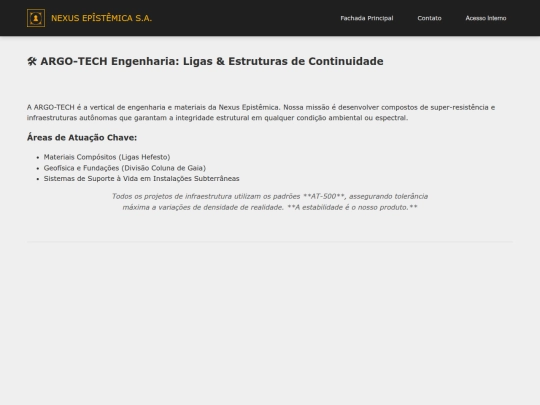
Task: Open Acesso Interno in navigation
Action: 486,18
